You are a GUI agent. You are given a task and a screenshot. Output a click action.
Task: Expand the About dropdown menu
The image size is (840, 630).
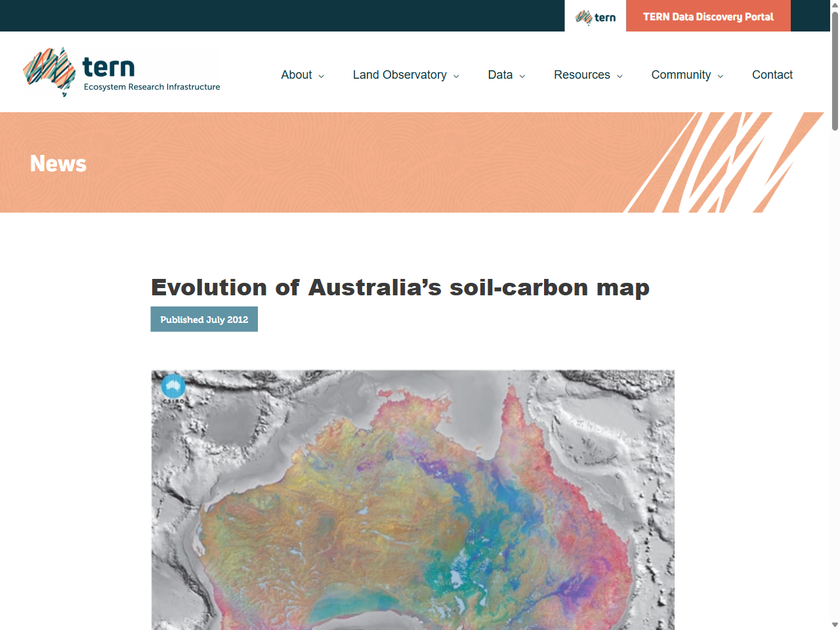click(302, 75)
